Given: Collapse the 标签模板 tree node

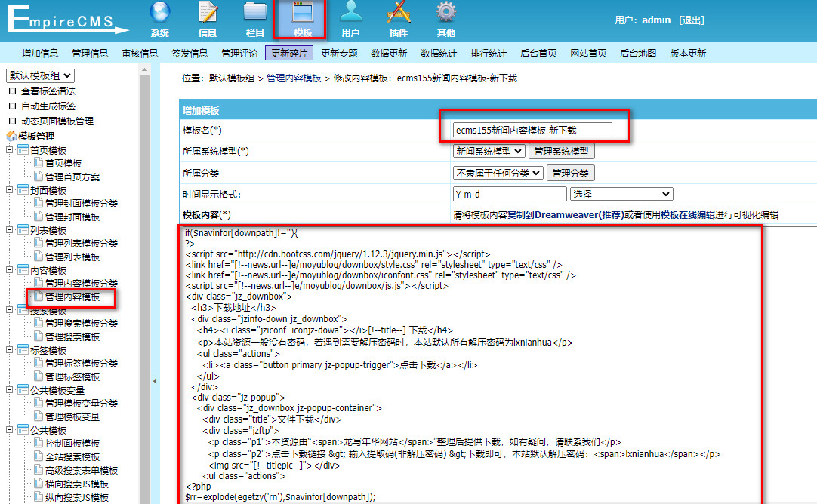Looking at the screenshot, I should point(9,350).
